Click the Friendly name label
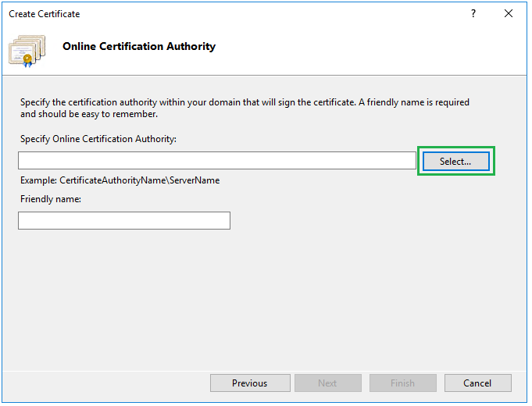This screenshot has width=532, height=406. coord(51,199)
